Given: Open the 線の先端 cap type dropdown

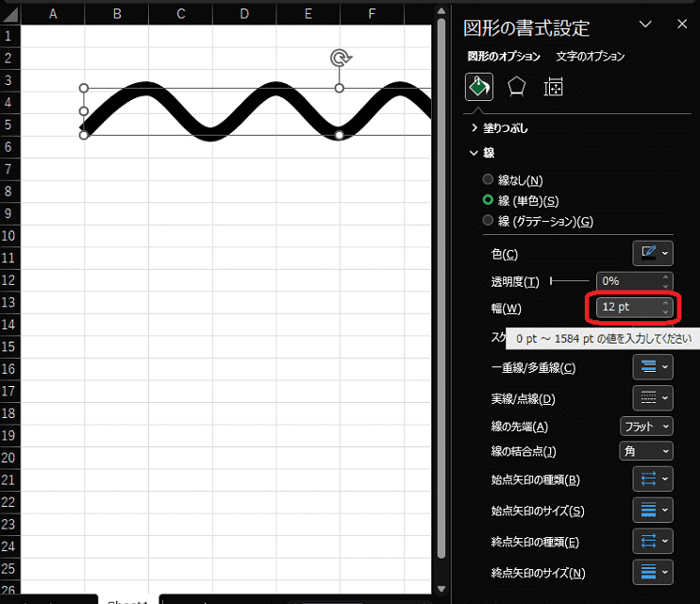Looking at the screenshot, I should click(x=646, y=427).
